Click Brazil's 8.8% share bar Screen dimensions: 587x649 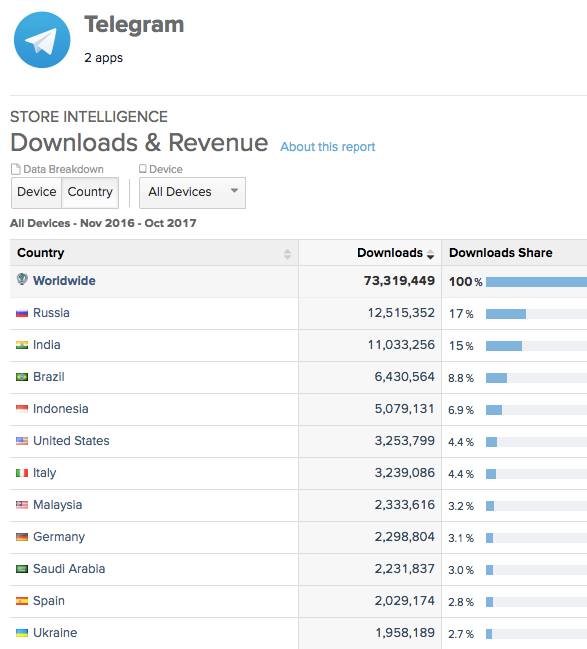click(496, 378)
